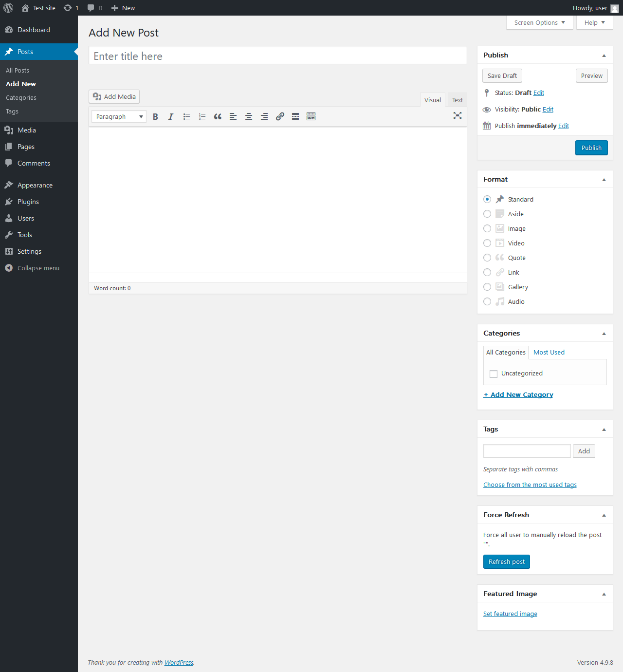The width and height of the screenshot is (623, 672).
Task: Collapse the Tags box
Action: (x=604, y=429)
